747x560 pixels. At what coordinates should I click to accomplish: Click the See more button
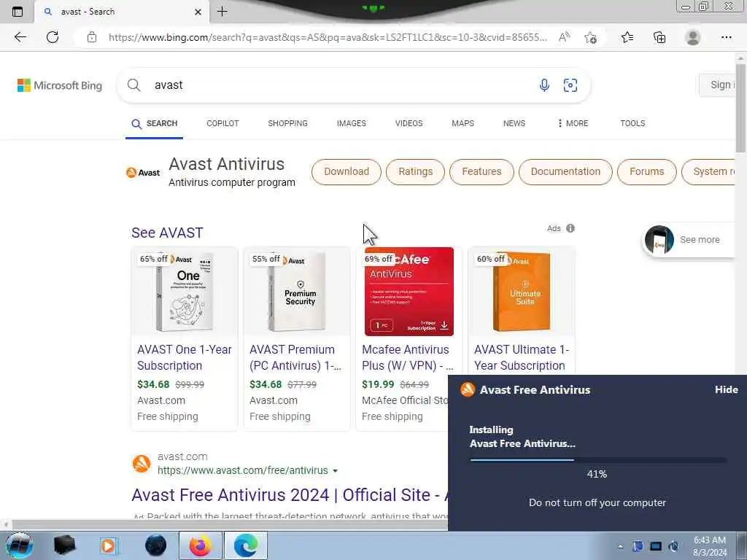[689, 240]
